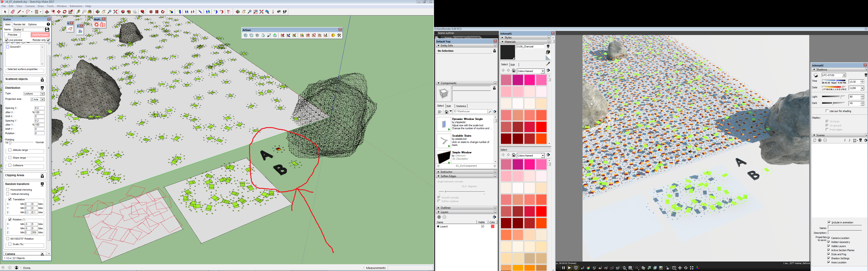Open the Extensions menu
Image resolution: width=868 pixels, height=271 pixels.
click(x=76, y=6)
